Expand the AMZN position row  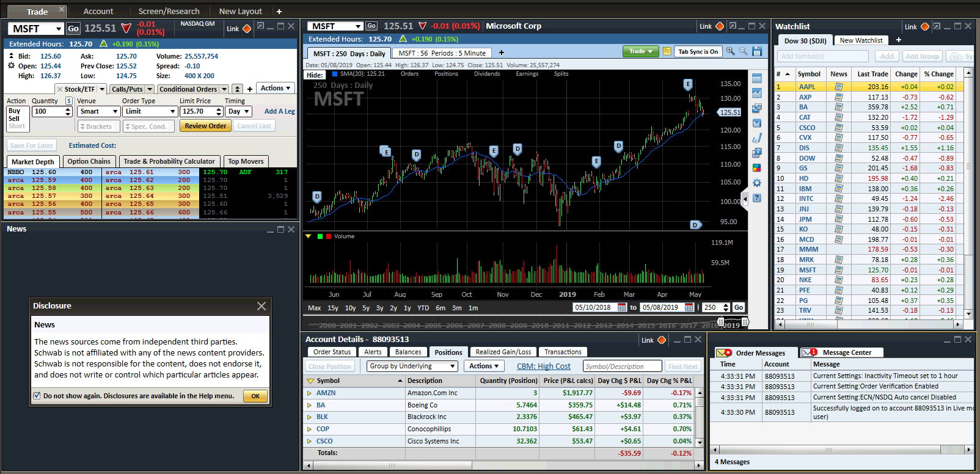point(309,393)
